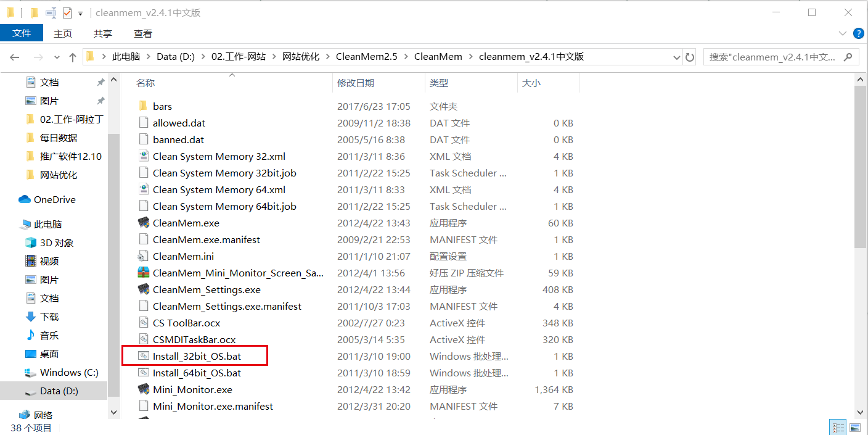Click the Install_64bit_OS.bat file icon
This screenshot has height=435, width=868.
point(143,373)
